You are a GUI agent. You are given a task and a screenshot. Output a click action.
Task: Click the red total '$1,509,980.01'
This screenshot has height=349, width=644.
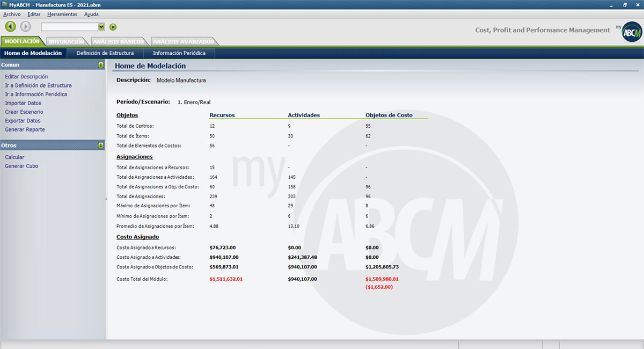pos(382,279)
